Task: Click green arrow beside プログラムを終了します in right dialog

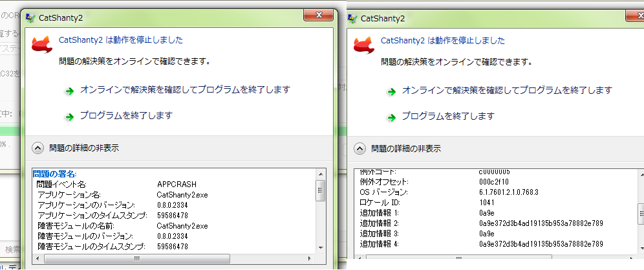Action: point(391,118)
